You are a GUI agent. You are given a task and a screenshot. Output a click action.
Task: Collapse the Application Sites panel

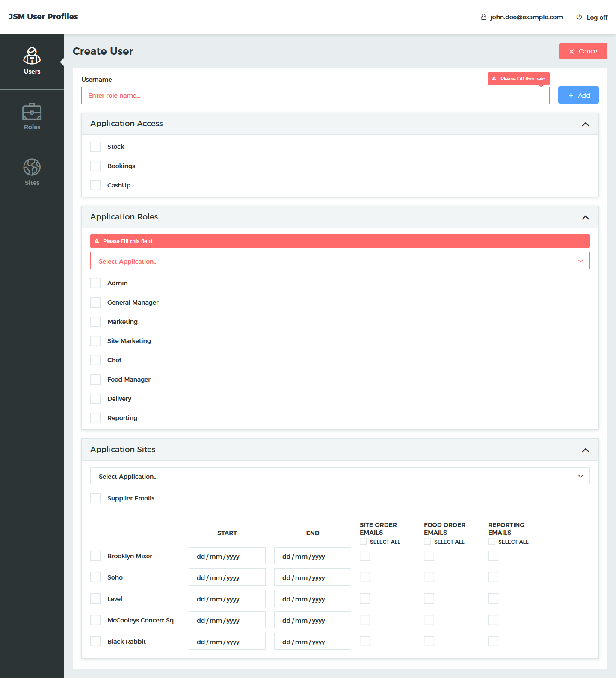coord(585,450)
